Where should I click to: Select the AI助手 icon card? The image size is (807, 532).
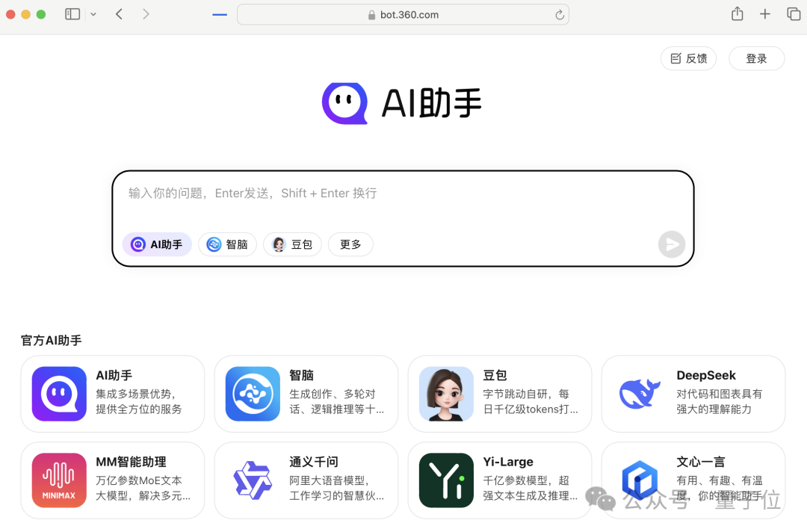pyautogui.click(x=58, y=394)
